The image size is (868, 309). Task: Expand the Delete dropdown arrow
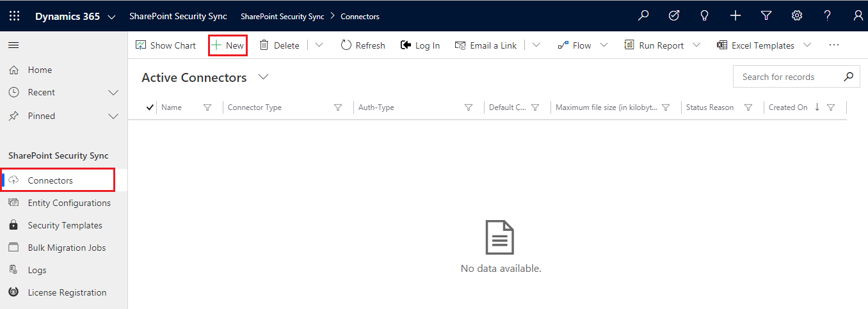(319, 45)
